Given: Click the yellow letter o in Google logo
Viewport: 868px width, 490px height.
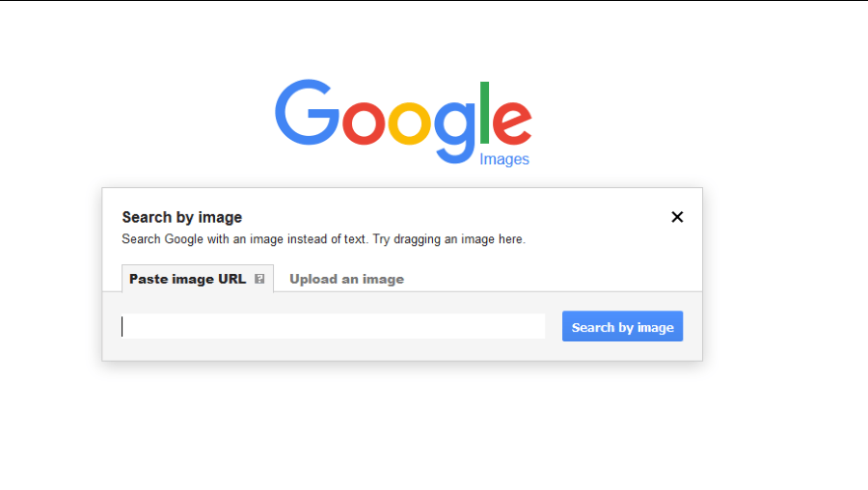Looking at the screenshot, I should tap(409, 122).
